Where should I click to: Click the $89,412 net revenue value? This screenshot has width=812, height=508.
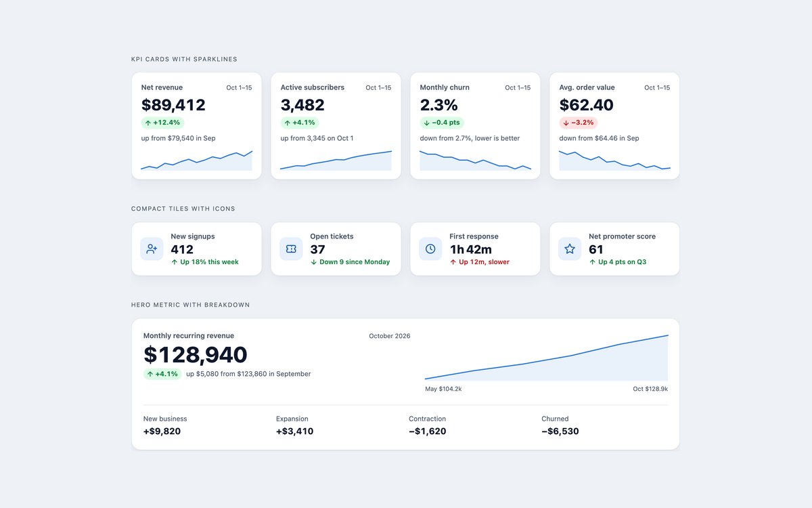click(173, 105)
